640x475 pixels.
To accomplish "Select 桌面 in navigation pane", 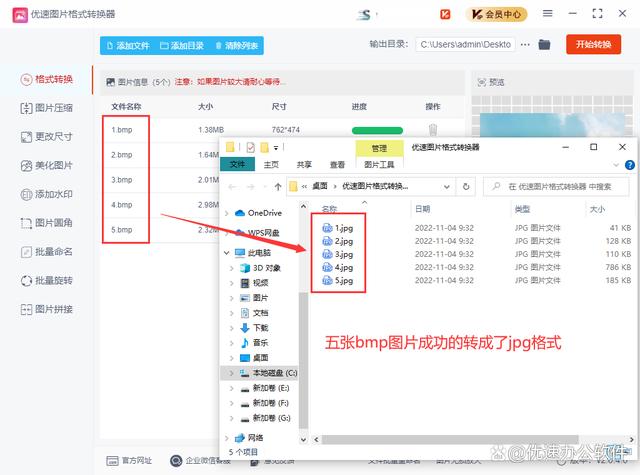I will pyautogui.click(x=254, y=358).
